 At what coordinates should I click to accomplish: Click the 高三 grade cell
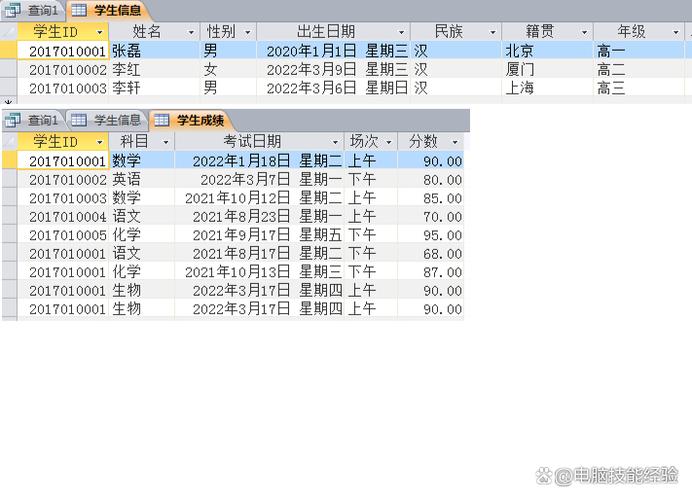[639, 88]
